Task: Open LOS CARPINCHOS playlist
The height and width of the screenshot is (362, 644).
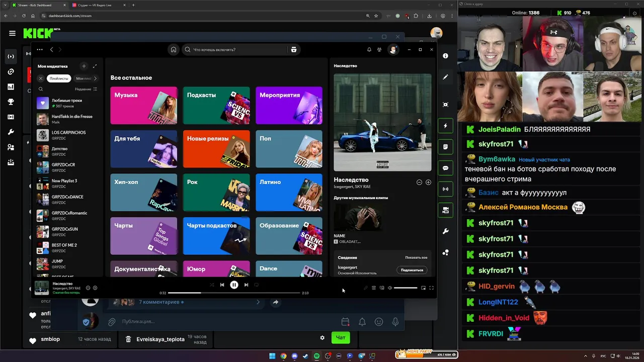Action: [67, 135]
